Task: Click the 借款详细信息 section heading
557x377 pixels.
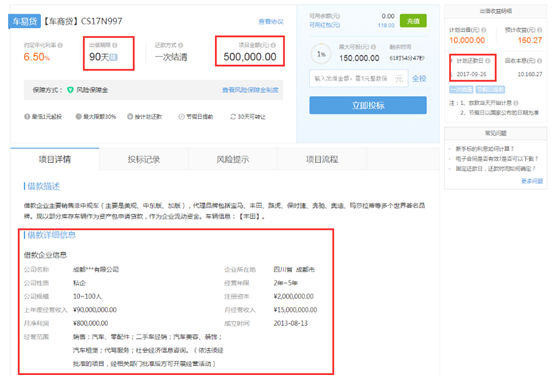Action: [x=51, y=235]
